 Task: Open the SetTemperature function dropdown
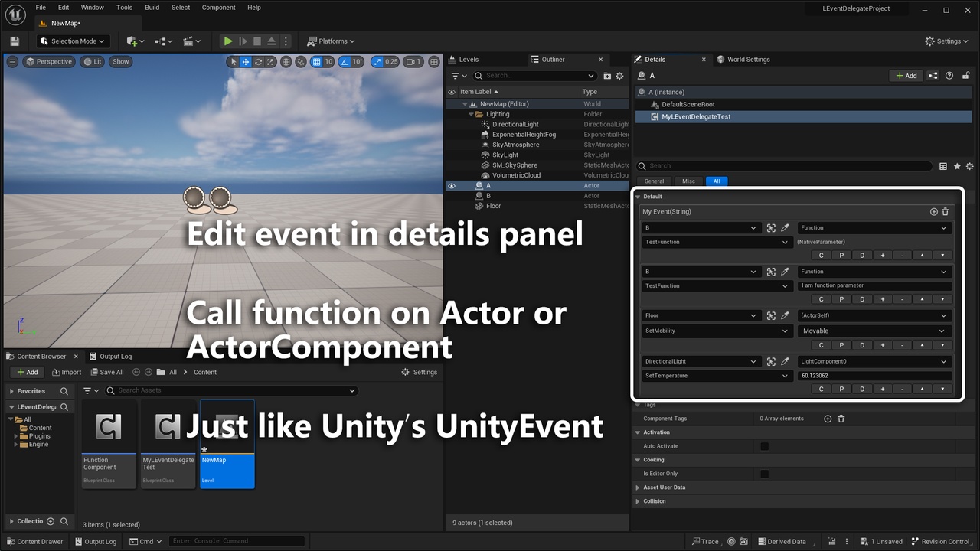click(x=717, y=376)
